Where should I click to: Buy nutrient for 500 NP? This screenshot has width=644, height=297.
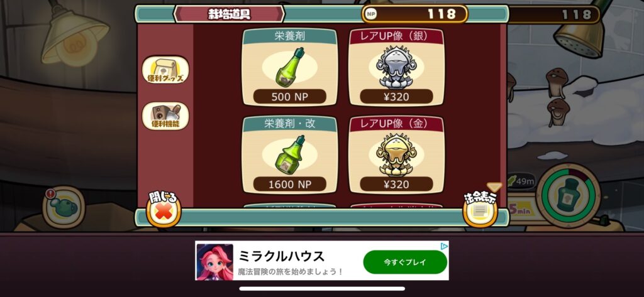(x=289, y=97)
